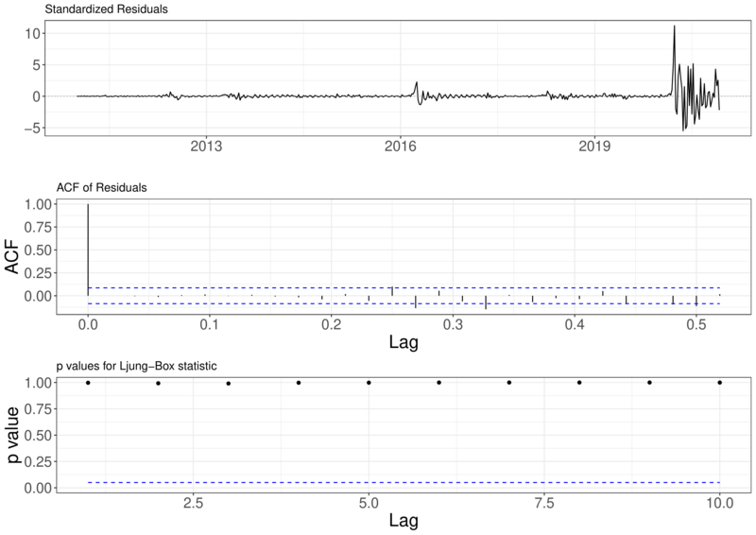756x535 pixels.
Task: Select the p-value point at lag 10.0
Action: (x=720, y=383)
